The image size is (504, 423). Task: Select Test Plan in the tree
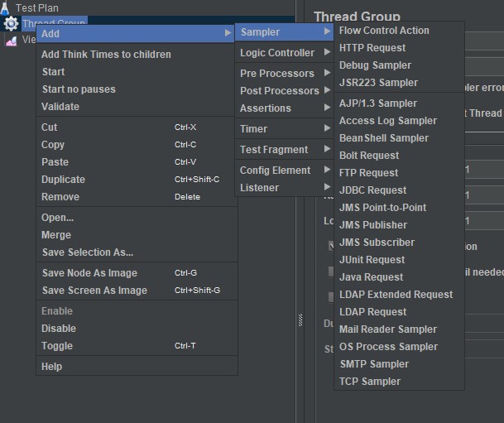37,8
